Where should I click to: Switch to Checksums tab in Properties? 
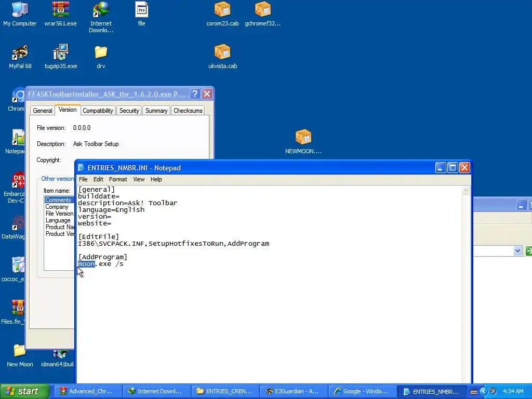(x=188, y=111)
